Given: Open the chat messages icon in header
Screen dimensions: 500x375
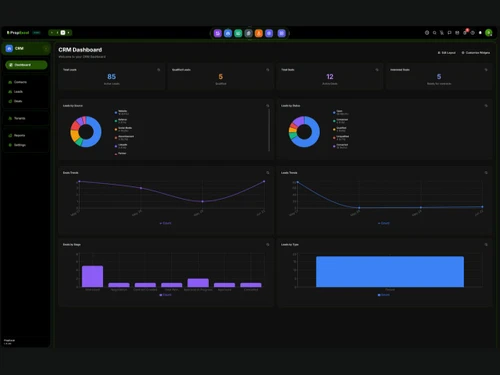Looking at the screenshot, I should (449, 33).
